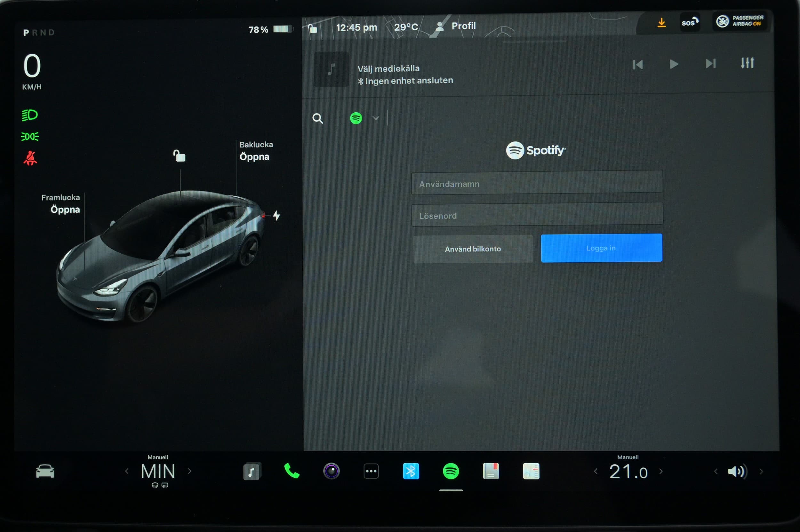Increase driver temperature from MIN
The image size is (800, 532).
coord(190,471)
